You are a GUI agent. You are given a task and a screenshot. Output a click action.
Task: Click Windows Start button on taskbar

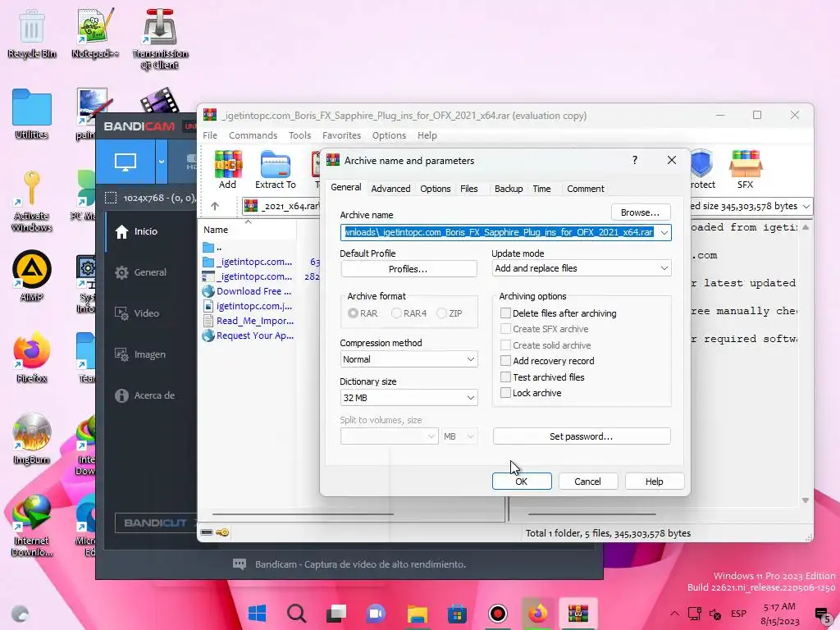click(257, 614)
